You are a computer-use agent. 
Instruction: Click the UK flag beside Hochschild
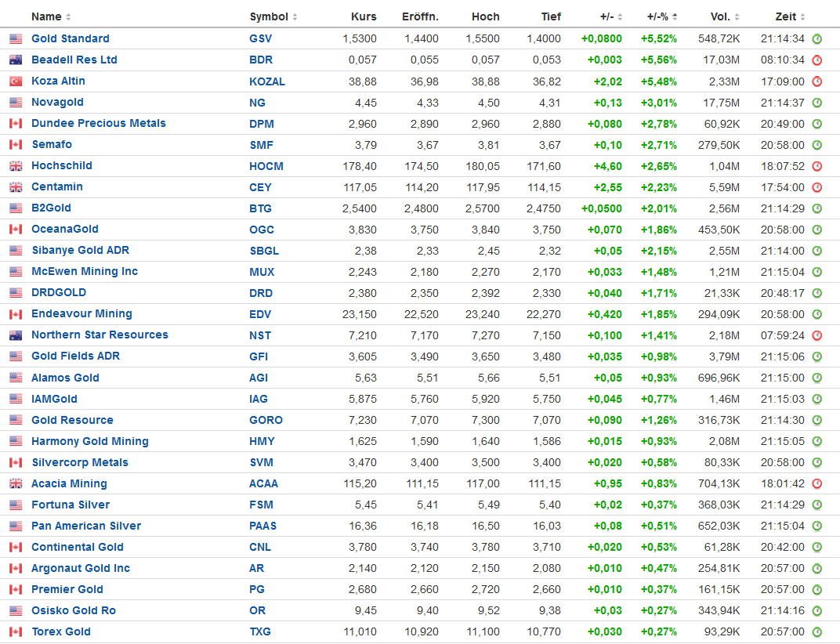click(x=16, y=166)
